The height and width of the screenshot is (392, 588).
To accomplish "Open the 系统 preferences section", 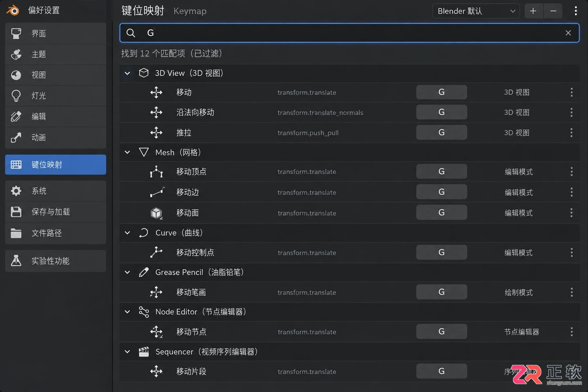I will point(56,191).
